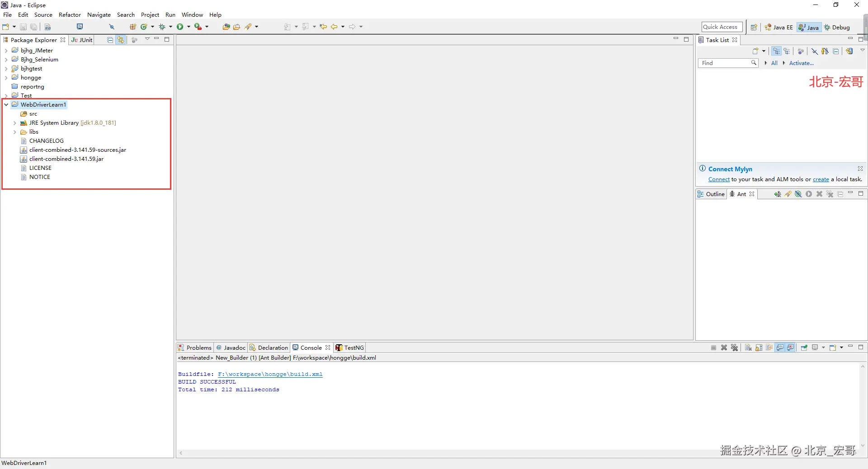868x469 pixels.
Task: Expand the JRE System Library node
Action: tap(15, 123)
